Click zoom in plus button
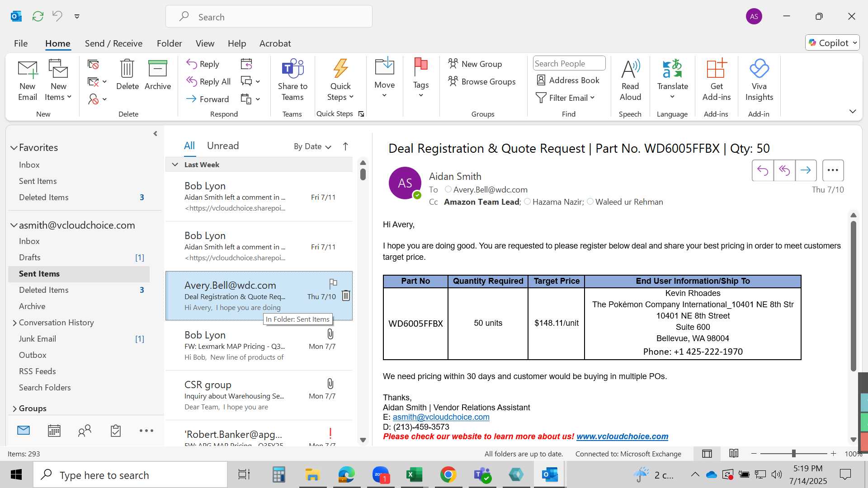Viewport: 868px width, 488px height. 833,453
